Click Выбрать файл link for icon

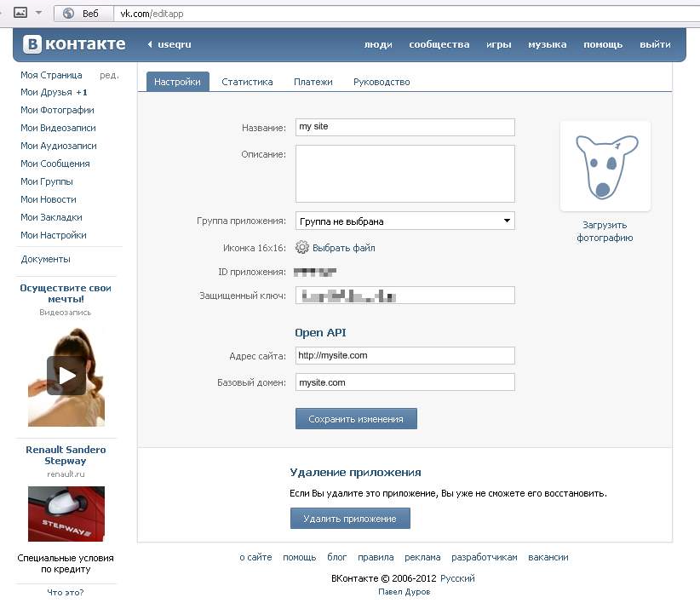[344, 248]
